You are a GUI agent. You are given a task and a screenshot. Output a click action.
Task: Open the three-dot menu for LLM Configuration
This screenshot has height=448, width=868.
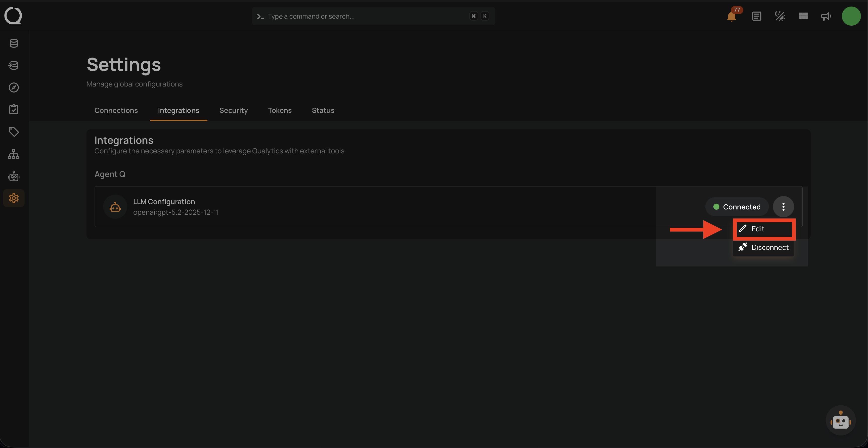pos(784,206)
